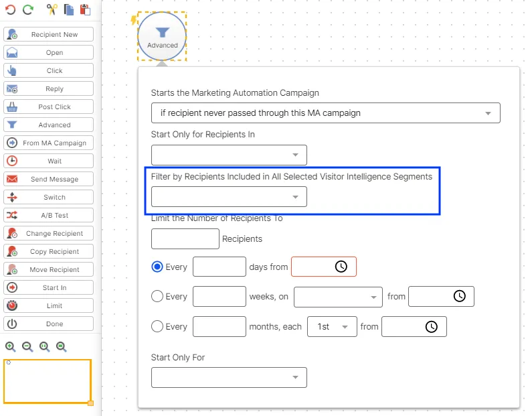
Task: Click the Every days number field
Action: (219, 267)
